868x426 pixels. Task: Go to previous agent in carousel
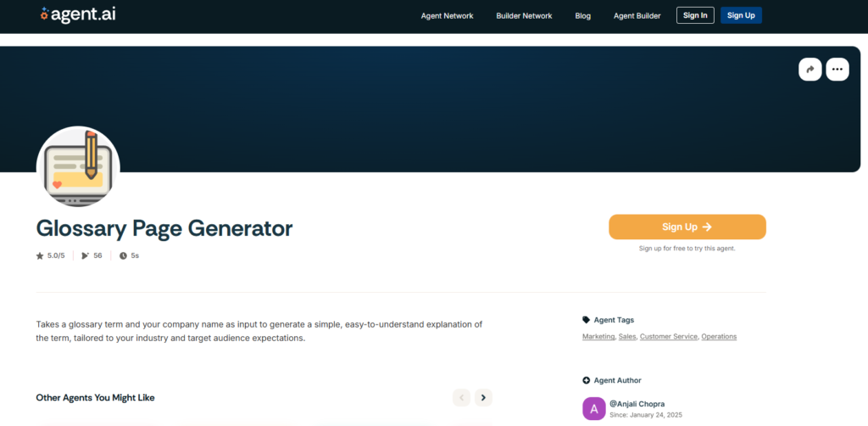461,397
